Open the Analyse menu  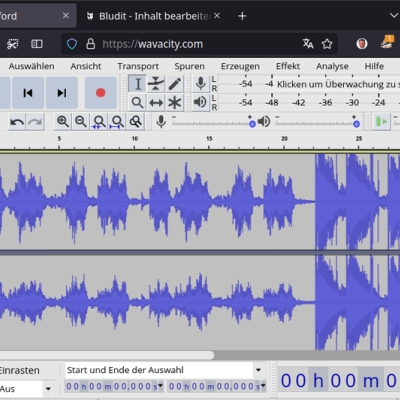click(x=332, y=66)
